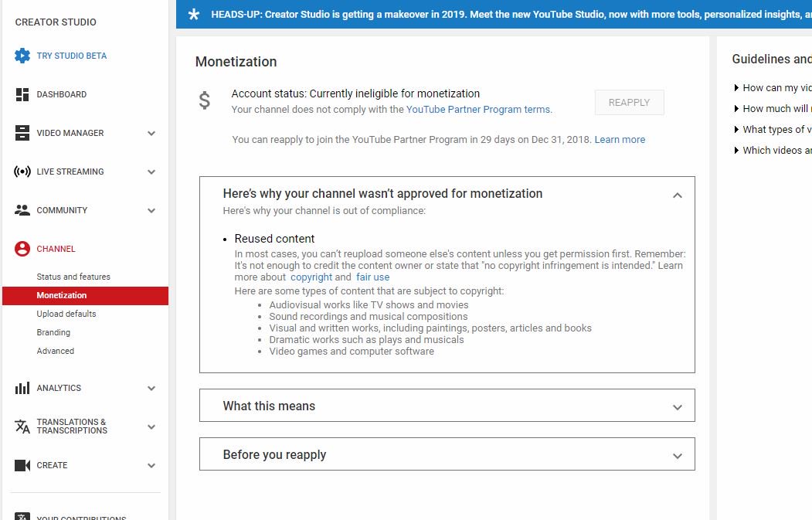Viewport: 812px width, 520px height.
Task: Click the Reapply button
Action: (x=629, y=103)
